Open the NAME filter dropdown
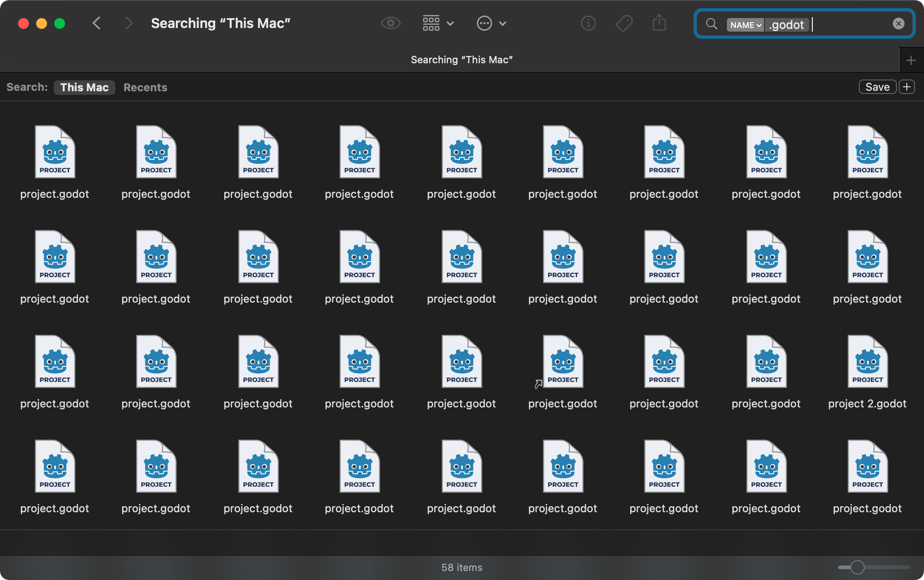The image size is (924, 580). click(x=745, y=25)
